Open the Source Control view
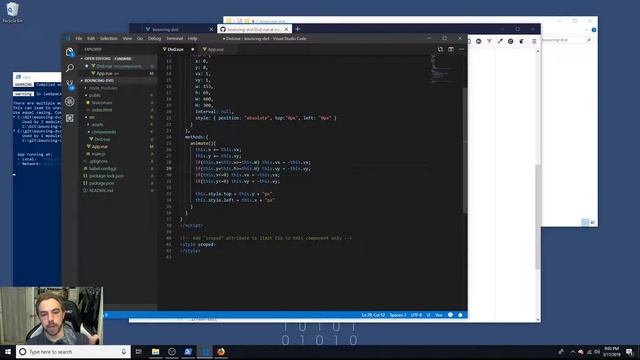 pos(70,84)
